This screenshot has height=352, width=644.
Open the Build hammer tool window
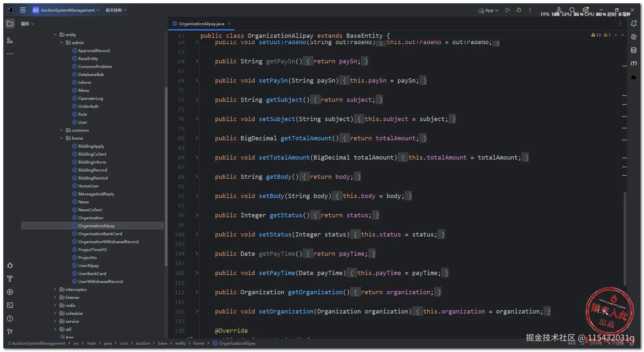[10, 279]
